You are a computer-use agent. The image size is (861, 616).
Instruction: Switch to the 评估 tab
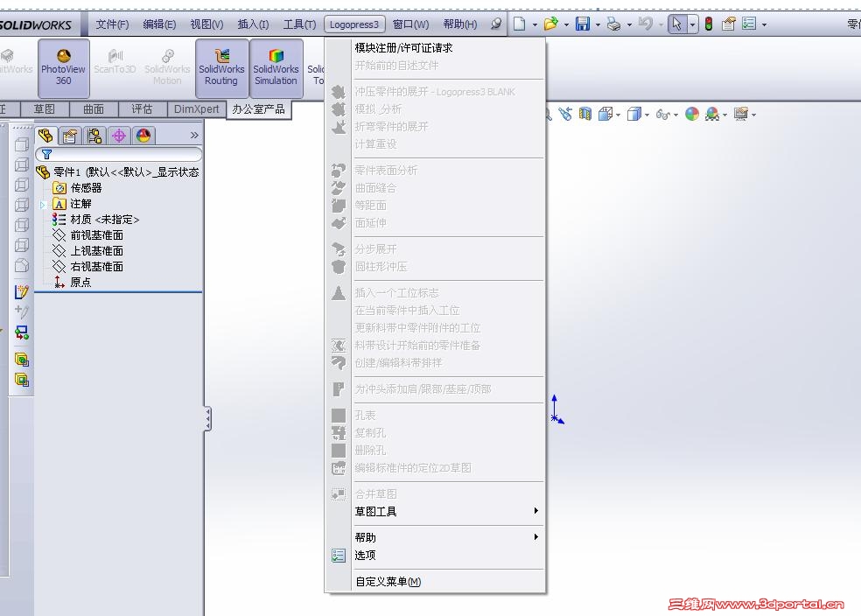(142, 108)
